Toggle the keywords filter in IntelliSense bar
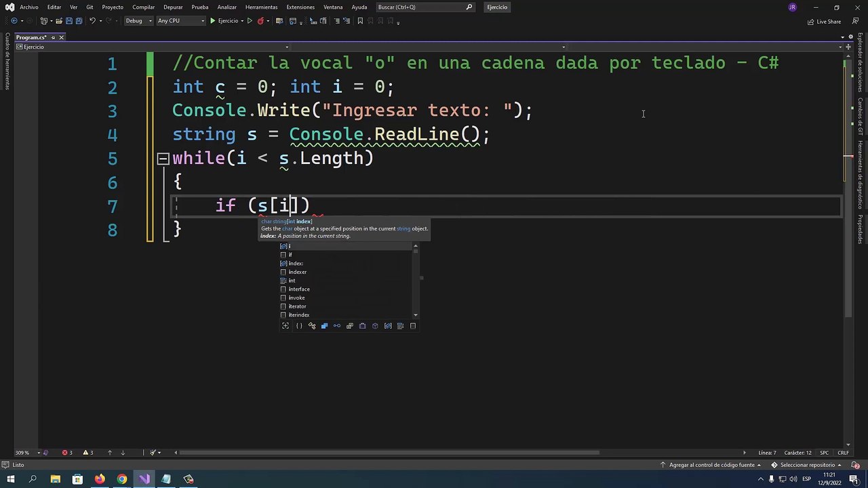Viewport: 868px width, 488px height. click(400, 326)
